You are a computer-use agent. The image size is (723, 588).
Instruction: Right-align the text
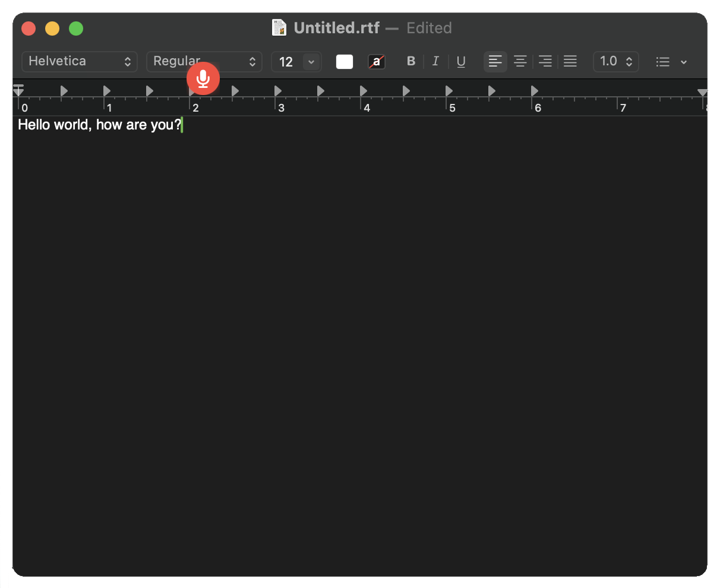click(x=545, y=61)
